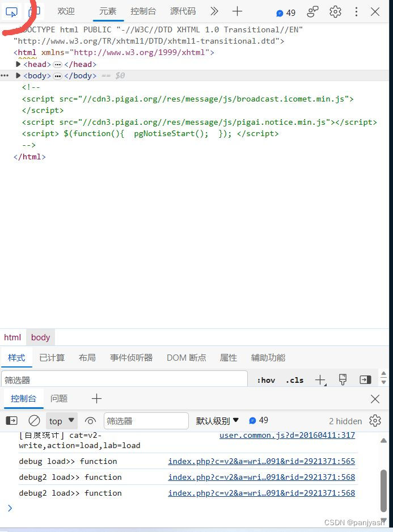
Task: Open the paintbrush rendering emulation icon
Action: [343, 379]
